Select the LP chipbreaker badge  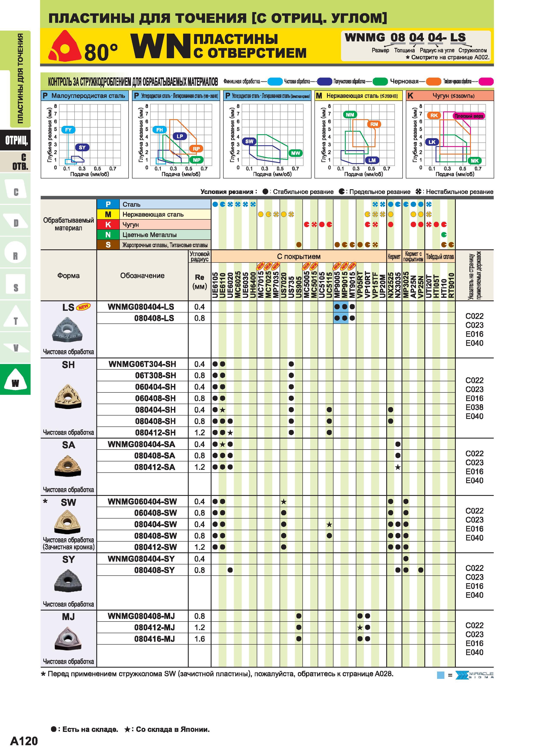180,136
